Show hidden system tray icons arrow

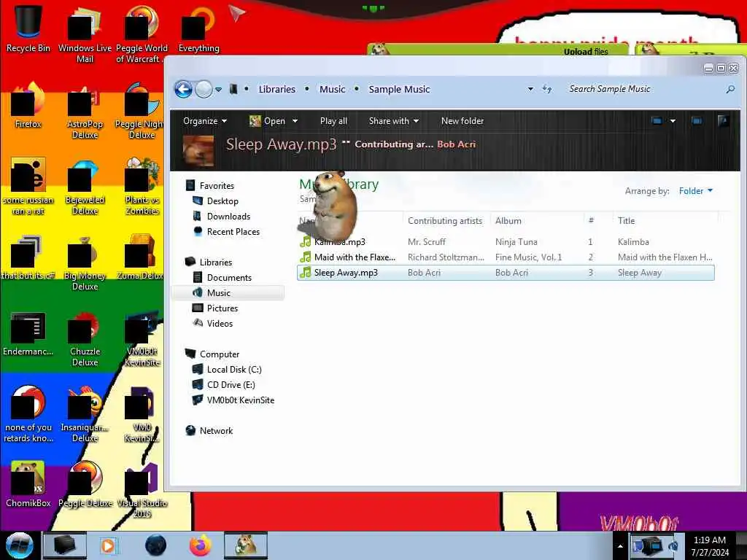pos(620,546)
